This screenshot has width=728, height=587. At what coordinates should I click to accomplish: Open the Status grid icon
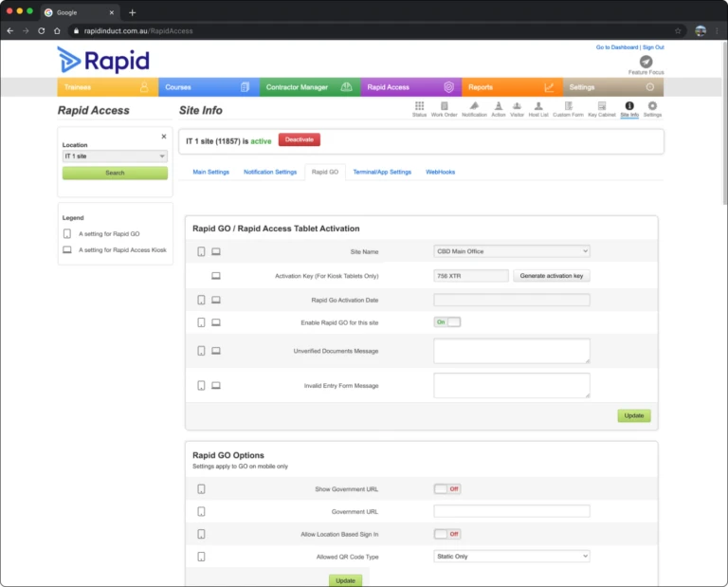point(419,109)
